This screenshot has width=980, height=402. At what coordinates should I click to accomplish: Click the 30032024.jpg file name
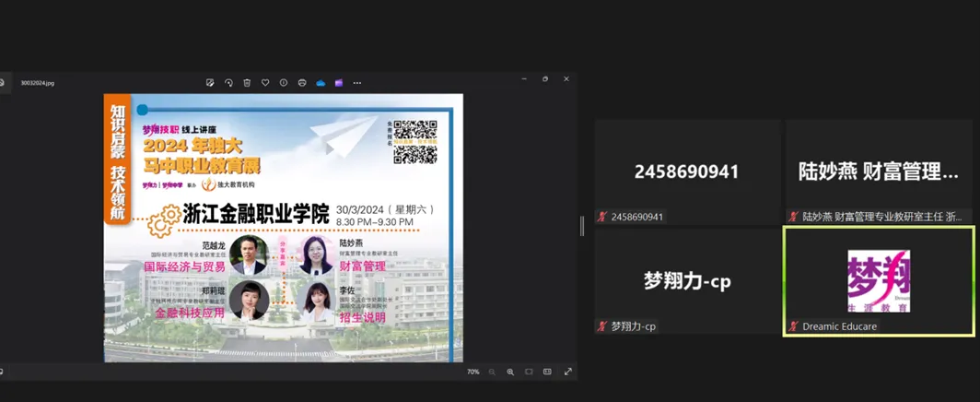coord(38,83)
